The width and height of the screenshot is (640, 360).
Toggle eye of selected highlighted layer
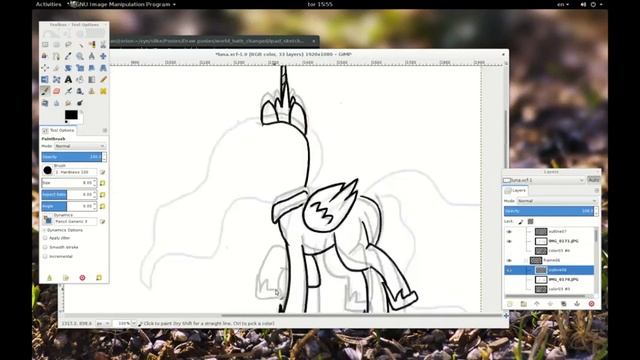(x=509, y=270)
